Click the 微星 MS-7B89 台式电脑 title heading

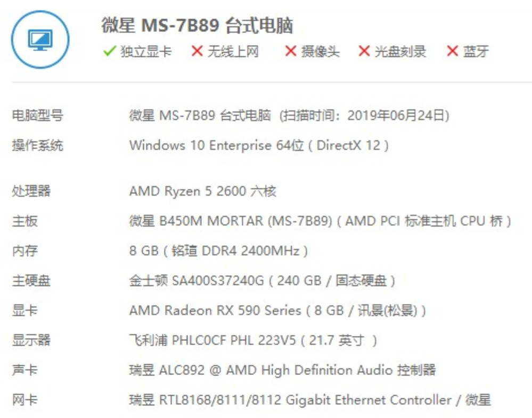click(x=197, y=26)
